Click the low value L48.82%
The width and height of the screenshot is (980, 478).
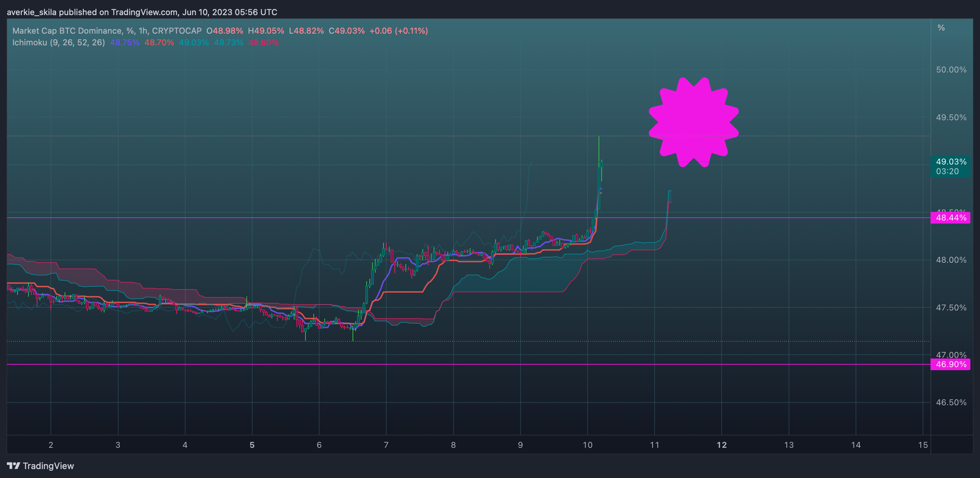coord(306,31)
